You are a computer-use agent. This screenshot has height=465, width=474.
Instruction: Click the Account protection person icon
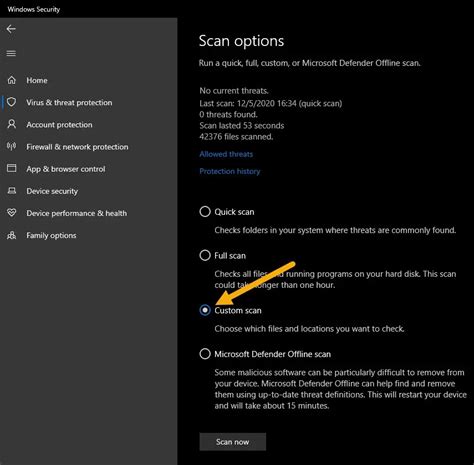tap(12, 124)
